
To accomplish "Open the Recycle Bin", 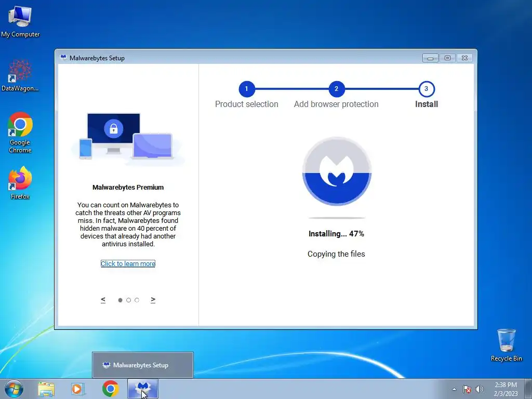I will tap(506, 345).
